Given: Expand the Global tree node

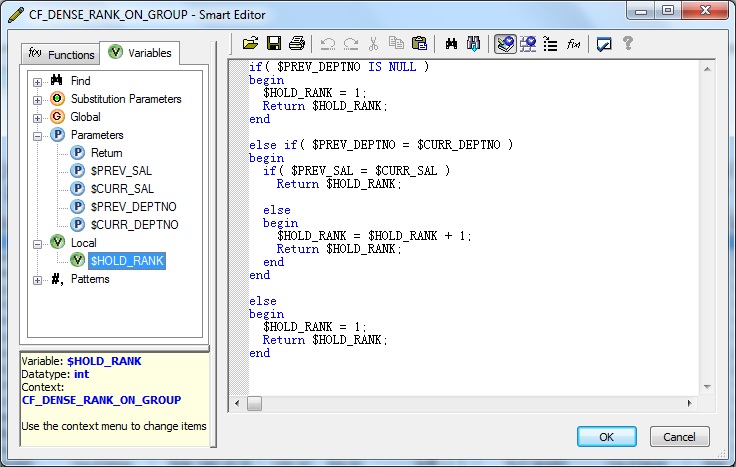Looking at the screenshot, I should coord(38,118).
